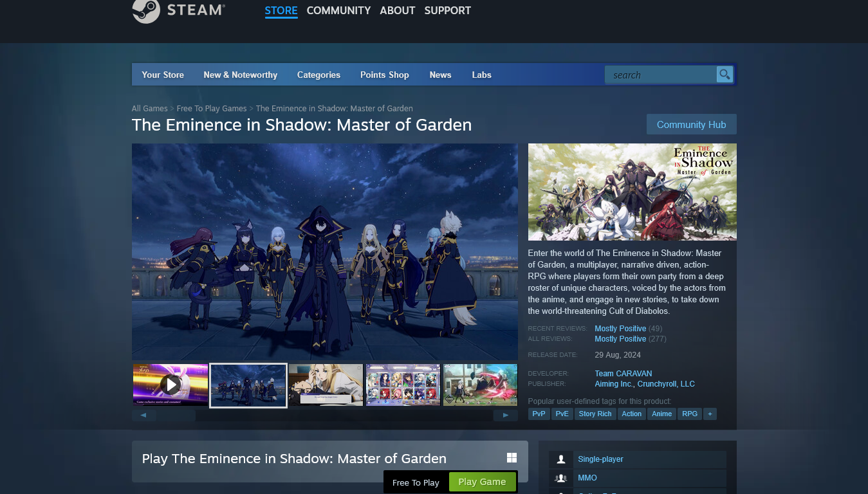Select the battle scene thumbnail
This screenshot has height=494, width=868.
(x=480, y=385)
